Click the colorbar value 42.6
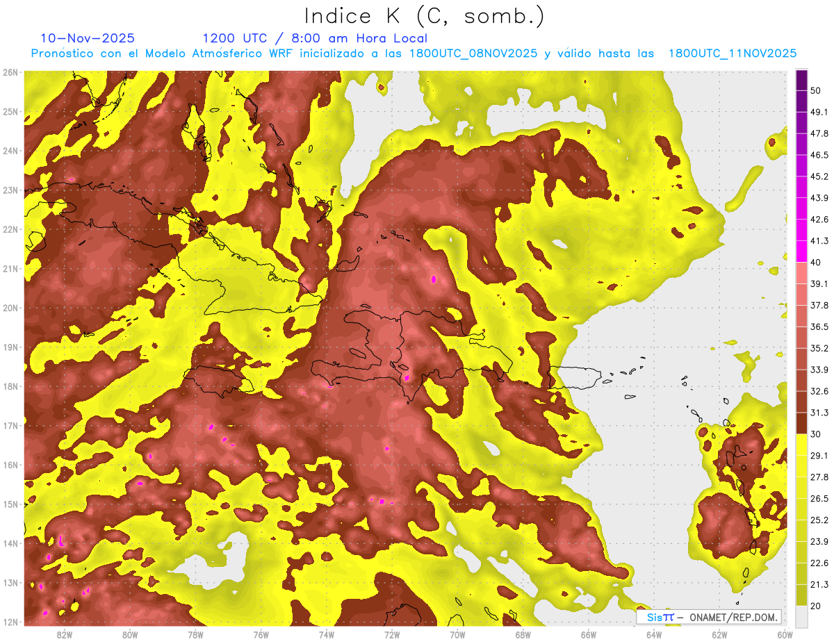Viewport: 834px width, 644px height. click(819, 220)
